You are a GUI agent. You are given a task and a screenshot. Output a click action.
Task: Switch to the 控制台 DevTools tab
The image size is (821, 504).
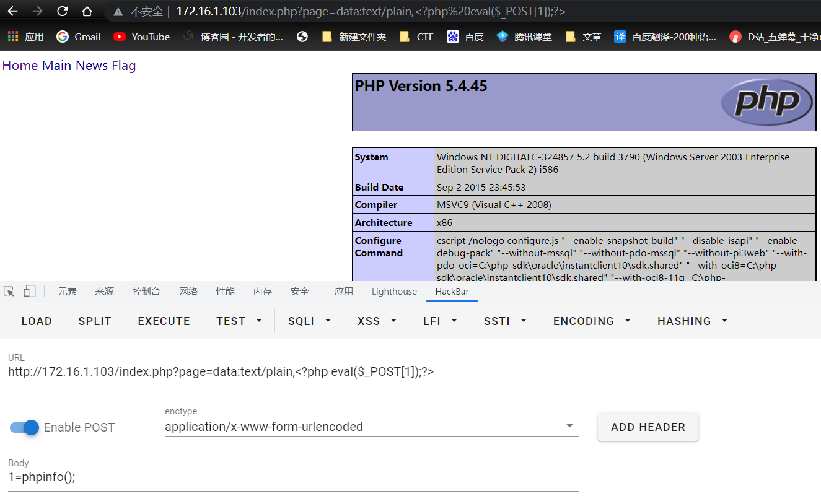point(146,292)
